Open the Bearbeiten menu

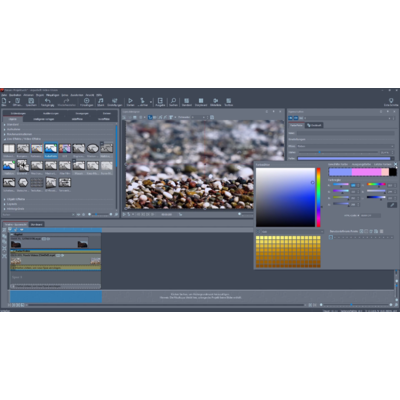pyautogui.click(x=15, y=95)
